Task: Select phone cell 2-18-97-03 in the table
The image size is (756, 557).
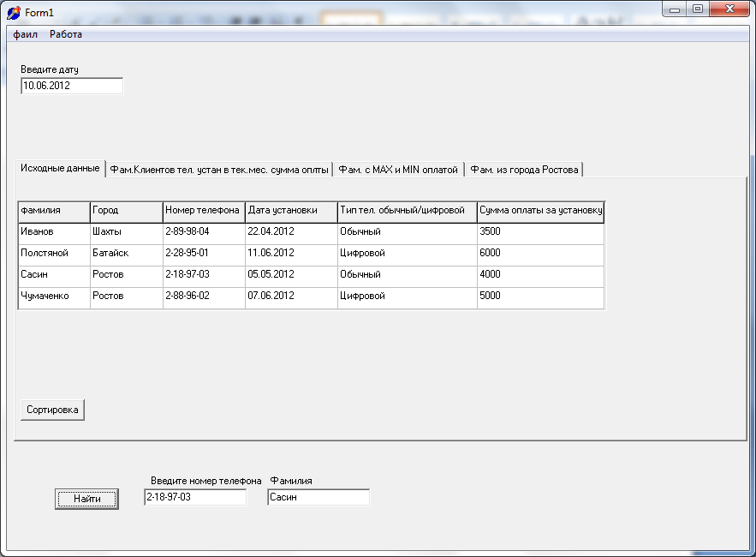Action: [x=204, y=277]
